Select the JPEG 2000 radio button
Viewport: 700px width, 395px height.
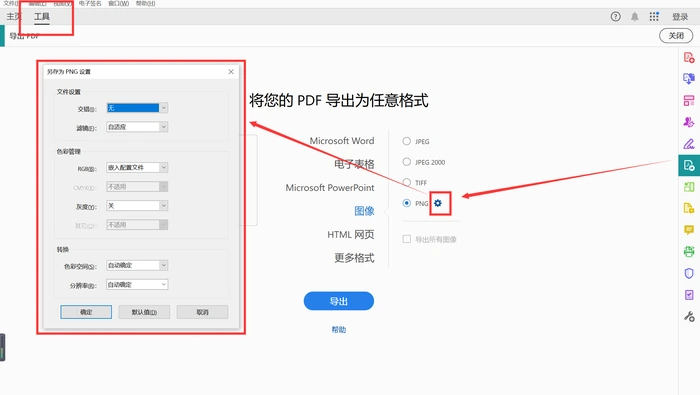406,162
